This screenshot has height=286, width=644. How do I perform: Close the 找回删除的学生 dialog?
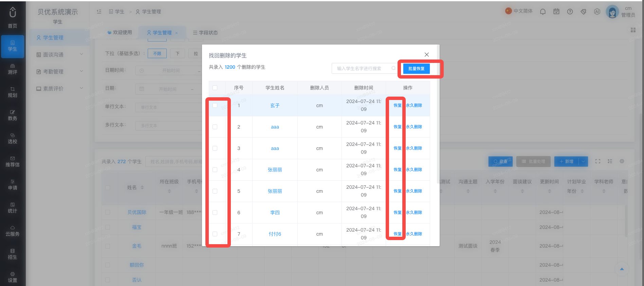coord(427,54)
